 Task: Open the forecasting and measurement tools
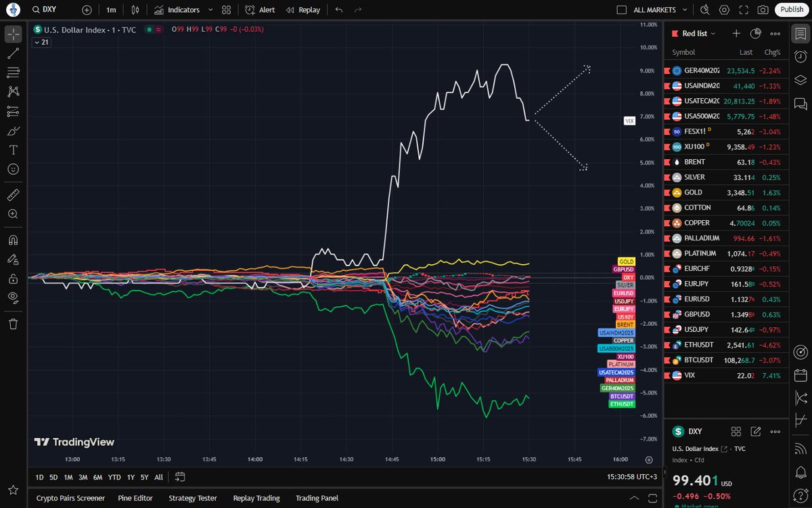click(x=14, y=111)
